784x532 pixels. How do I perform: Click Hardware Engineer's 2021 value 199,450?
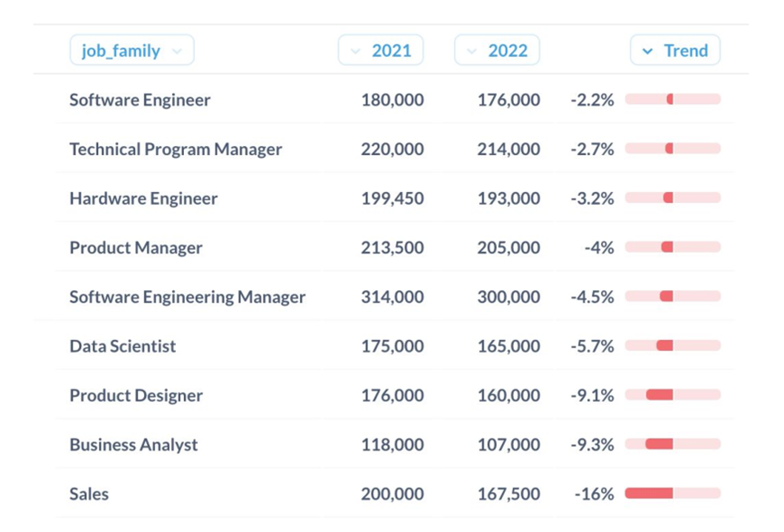392,198
